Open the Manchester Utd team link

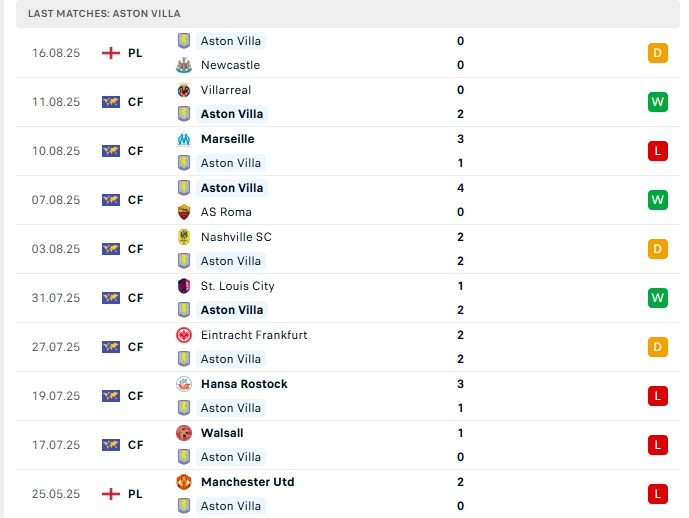tap(247, 482)
